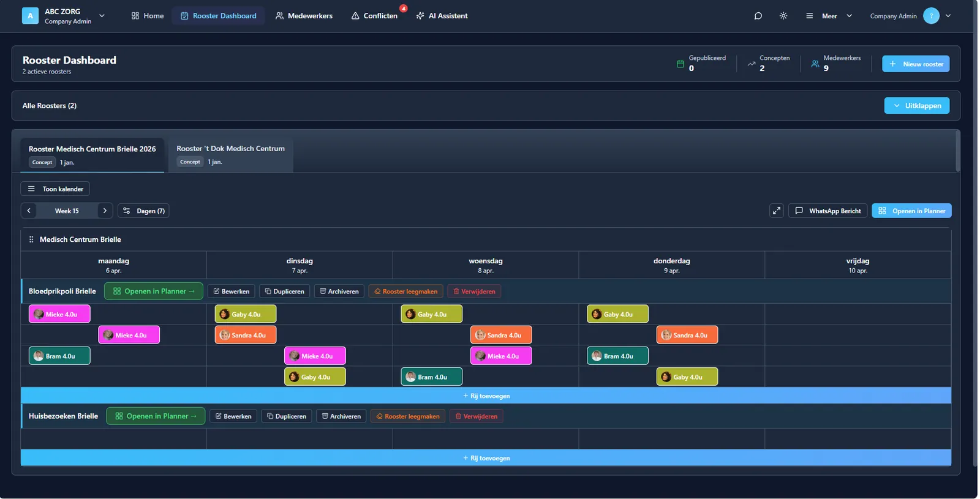Select Bram 4.0u shift on Wednesday

click(432, 377)
